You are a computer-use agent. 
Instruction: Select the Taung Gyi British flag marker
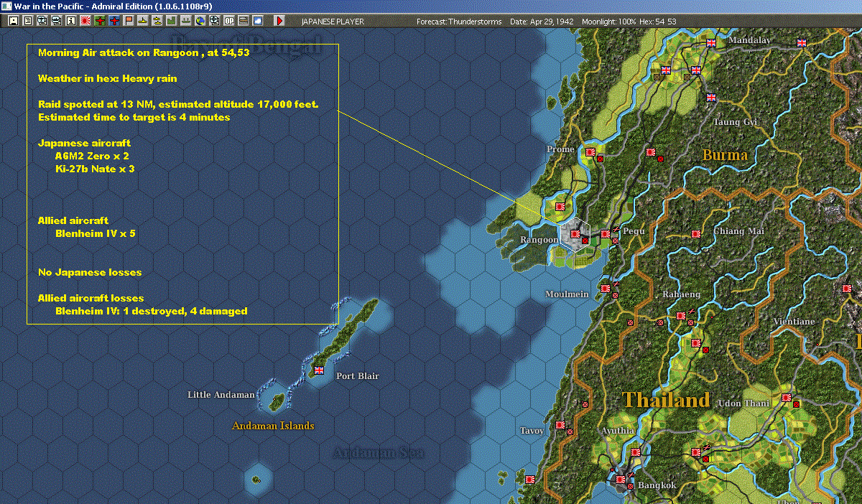point(711,98)
